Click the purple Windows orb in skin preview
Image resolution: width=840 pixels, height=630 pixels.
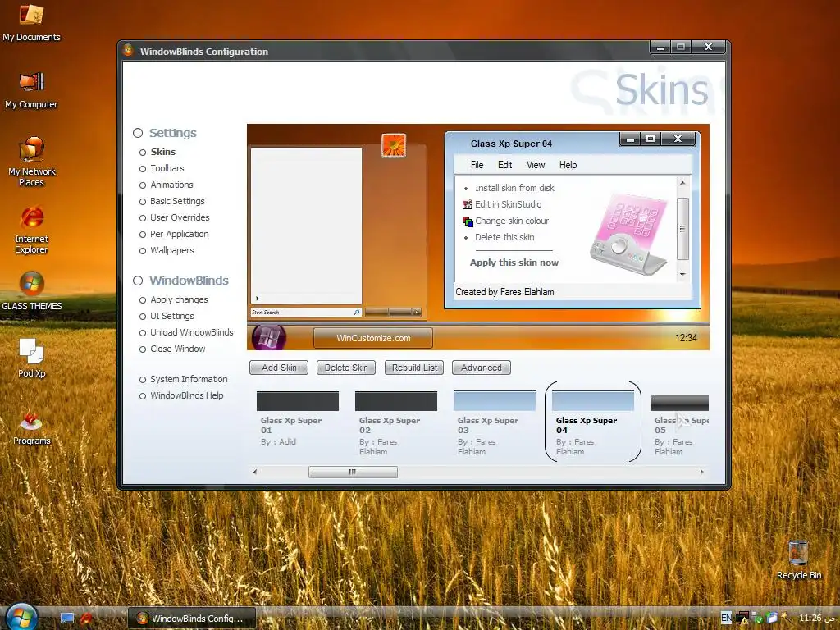click(269, 337)
